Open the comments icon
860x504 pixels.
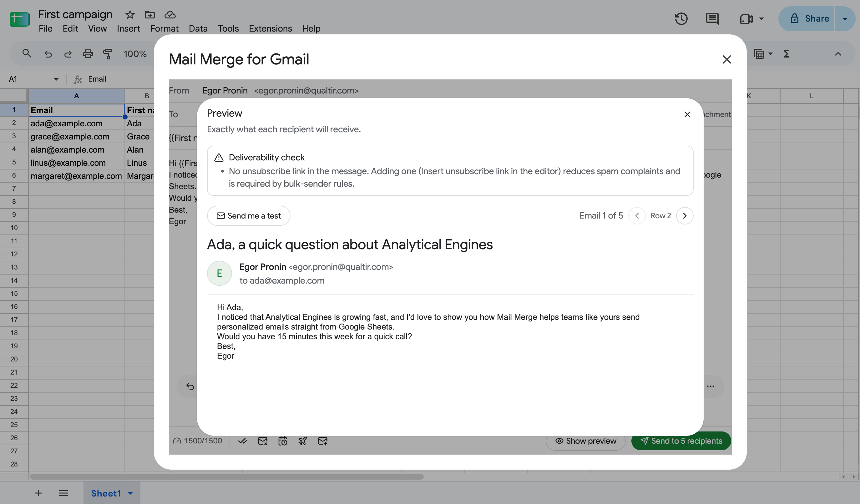712,18
